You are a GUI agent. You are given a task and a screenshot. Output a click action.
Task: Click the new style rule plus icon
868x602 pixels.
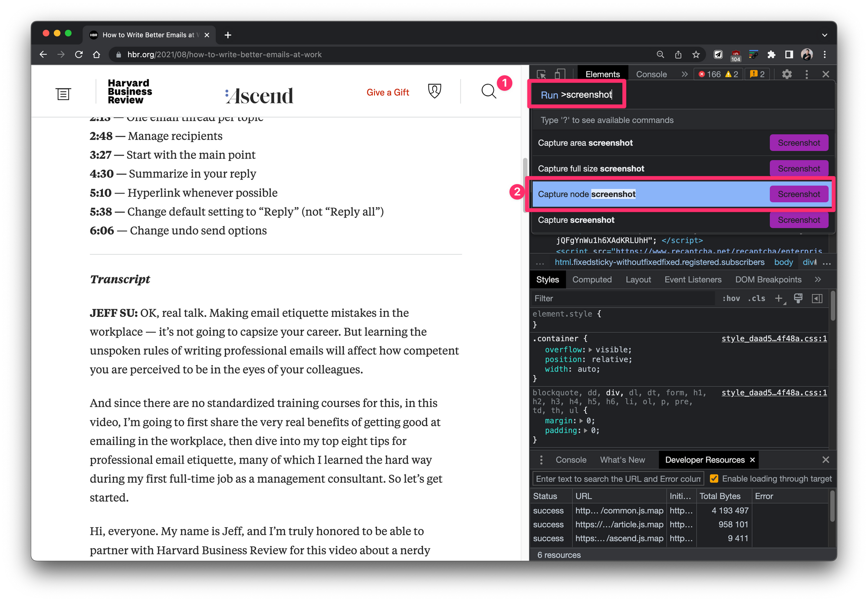tap(779, 298)
